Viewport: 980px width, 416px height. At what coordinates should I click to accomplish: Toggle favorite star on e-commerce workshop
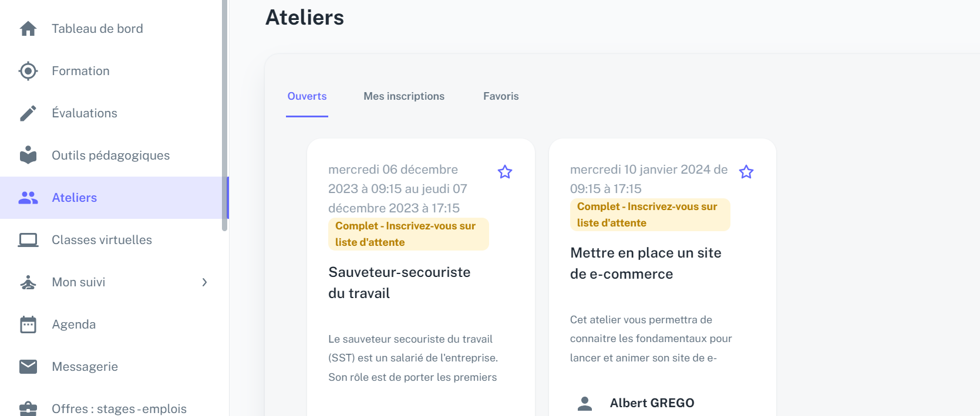[x=746, y=172]
